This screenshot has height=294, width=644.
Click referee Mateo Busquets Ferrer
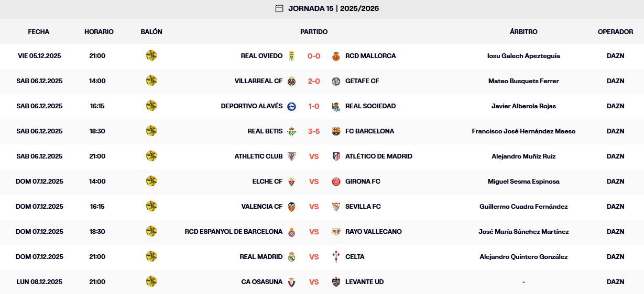point(523,81)
